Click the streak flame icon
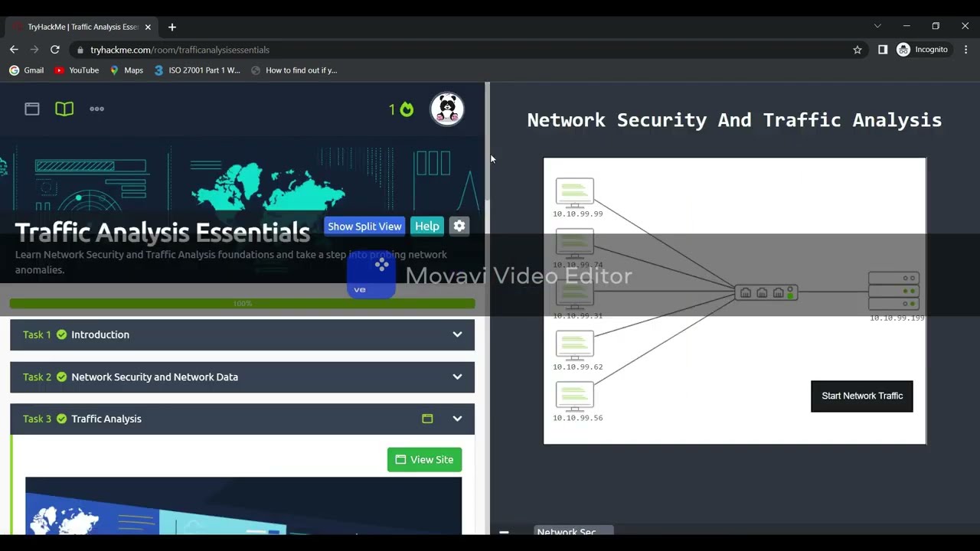The height and width of the screenshot is (551, 980). (407, 109)
